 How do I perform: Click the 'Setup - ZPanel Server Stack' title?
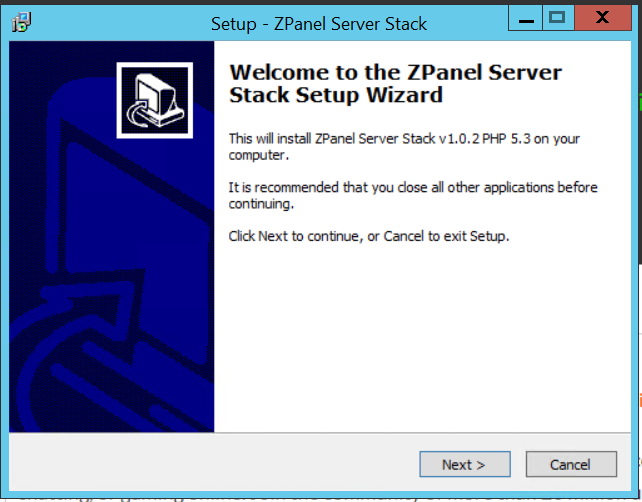[x=319, y=24]
